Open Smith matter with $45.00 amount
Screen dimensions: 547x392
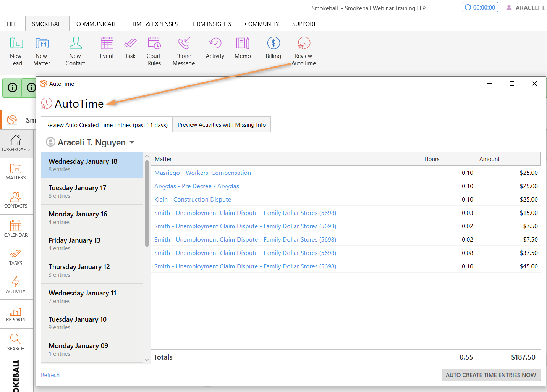click(x=245, y=266)
